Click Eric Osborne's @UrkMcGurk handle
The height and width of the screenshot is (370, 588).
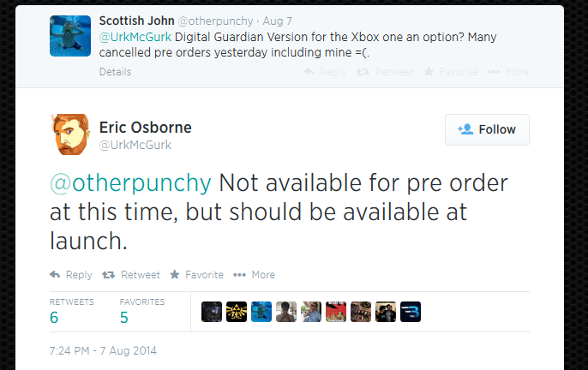click(x=137, y=145)
